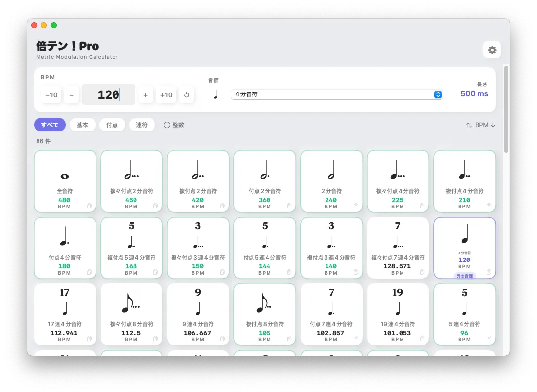Image resolution: width=537 pixels, height=392 pixels.
Task: Select the 5連4分音符 96 BPM card
Action: (464, 314)
